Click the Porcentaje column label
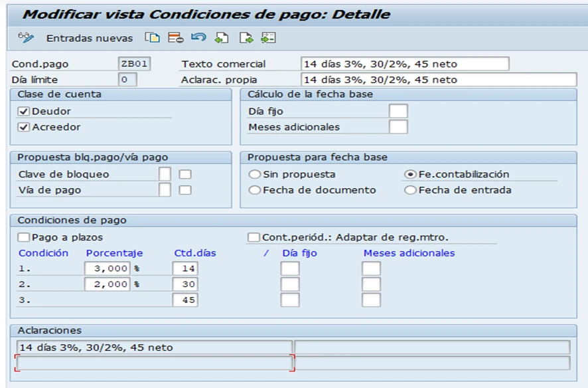Viewport: 588px width, 388px height. pyautogui.click(x=114, y=253)
